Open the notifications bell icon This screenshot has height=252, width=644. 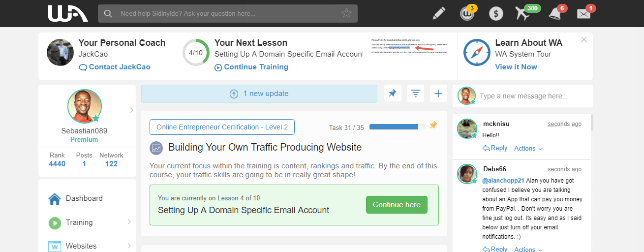555,13
